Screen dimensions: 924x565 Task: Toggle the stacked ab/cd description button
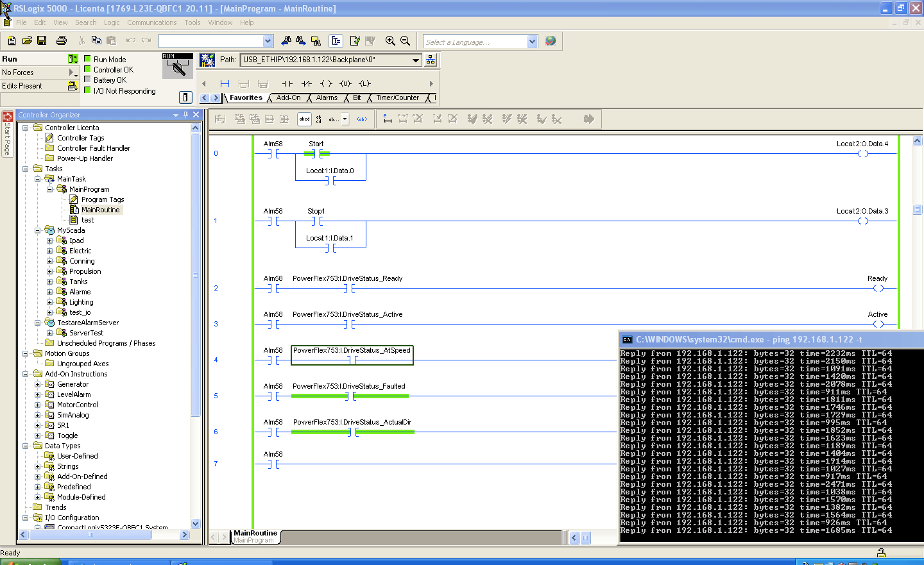pos(319,119)
